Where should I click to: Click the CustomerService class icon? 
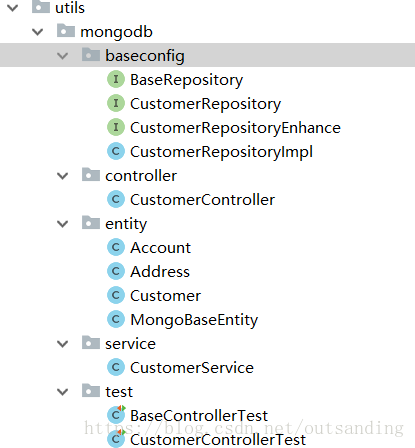(x=116, y=368)
